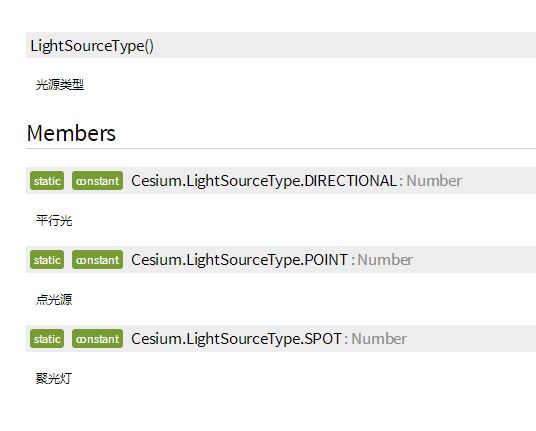Click the Members section heading
The height and width of the screenshot is (431, 536).
click(71, 133)
